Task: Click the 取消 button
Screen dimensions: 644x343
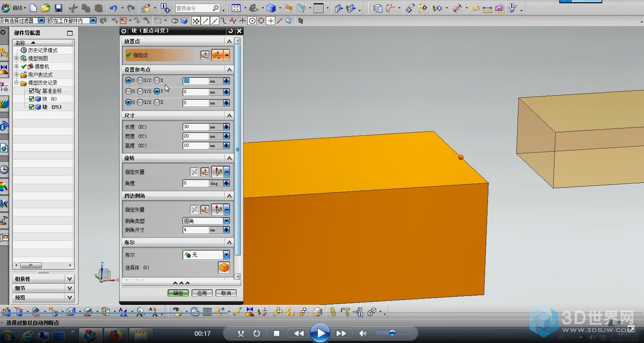Action: pos(226,293)
